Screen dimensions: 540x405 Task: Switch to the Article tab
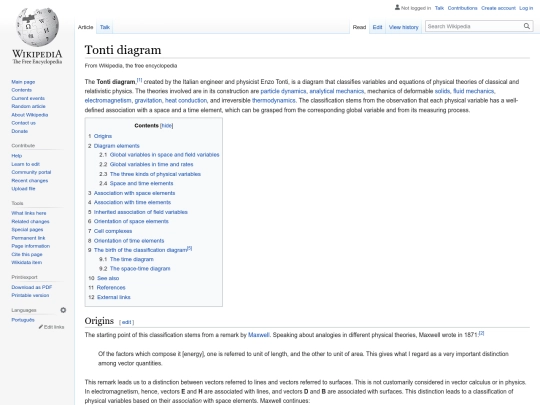point(85,27)
